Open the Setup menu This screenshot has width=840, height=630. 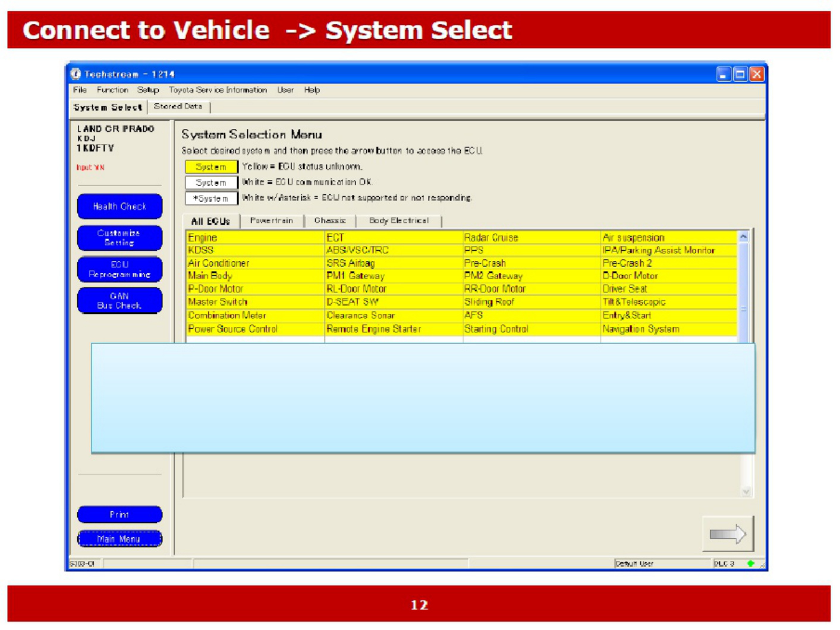[x=148, y=90]
